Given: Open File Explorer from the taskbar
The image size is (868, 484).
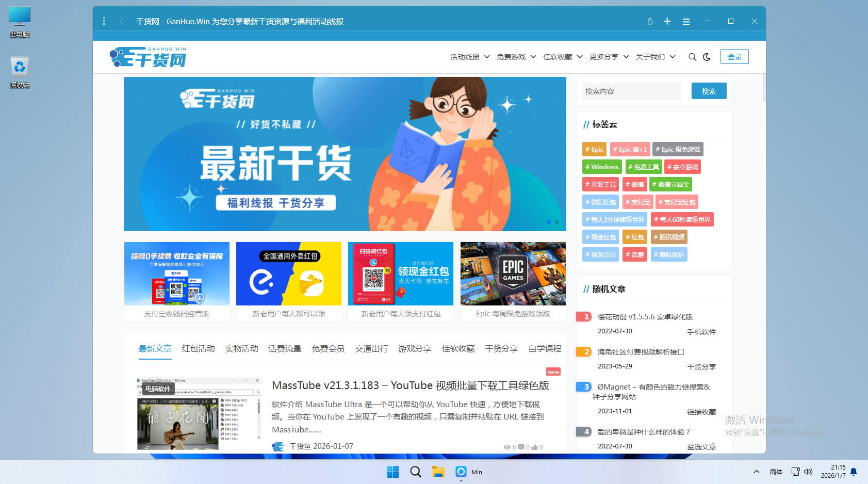Looking at the screenshot, I should pyautogui.click(x=438, y=472).
